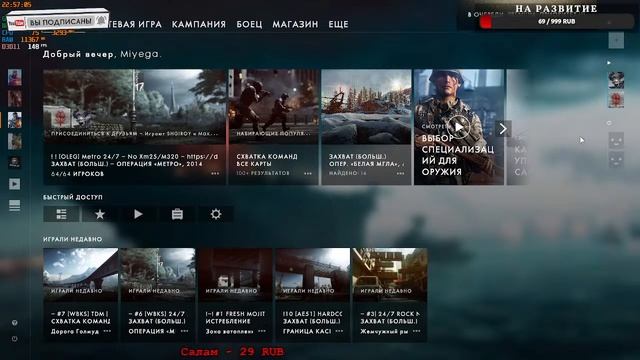Open options dots on Белая мгла card
Viewport: 640px width, 360px height.
tap(400, 173)
